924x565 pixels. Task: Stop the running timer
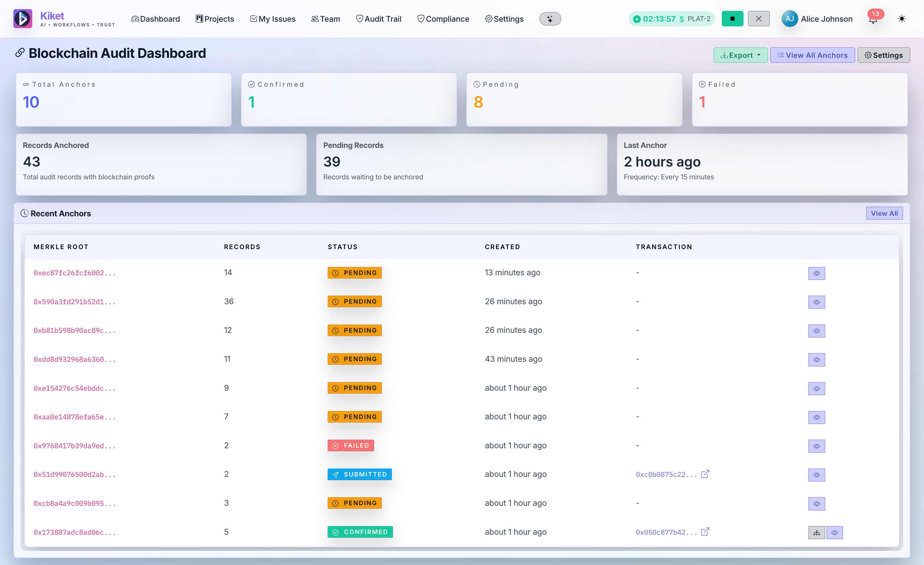[732, 19]
